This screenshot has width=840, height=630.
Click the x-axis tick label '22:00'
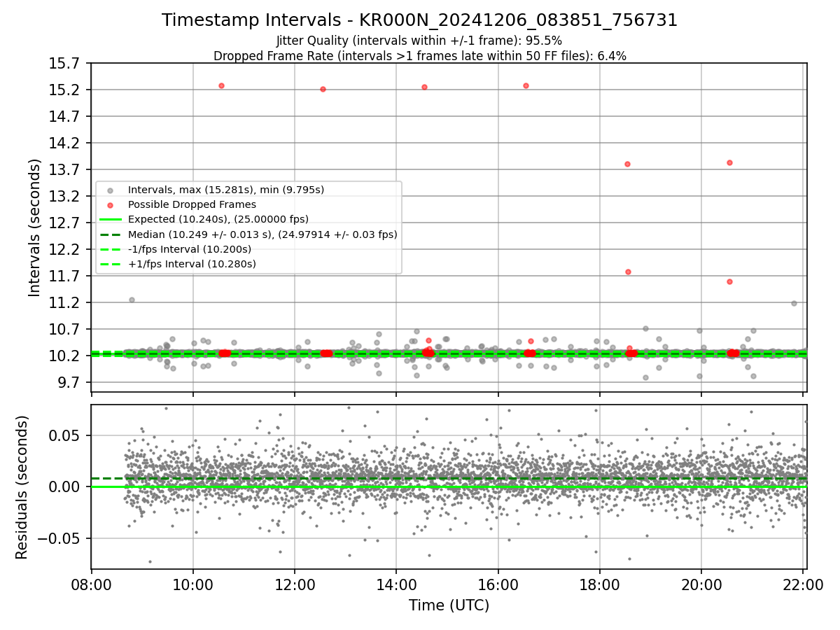[x=804, y=586]
